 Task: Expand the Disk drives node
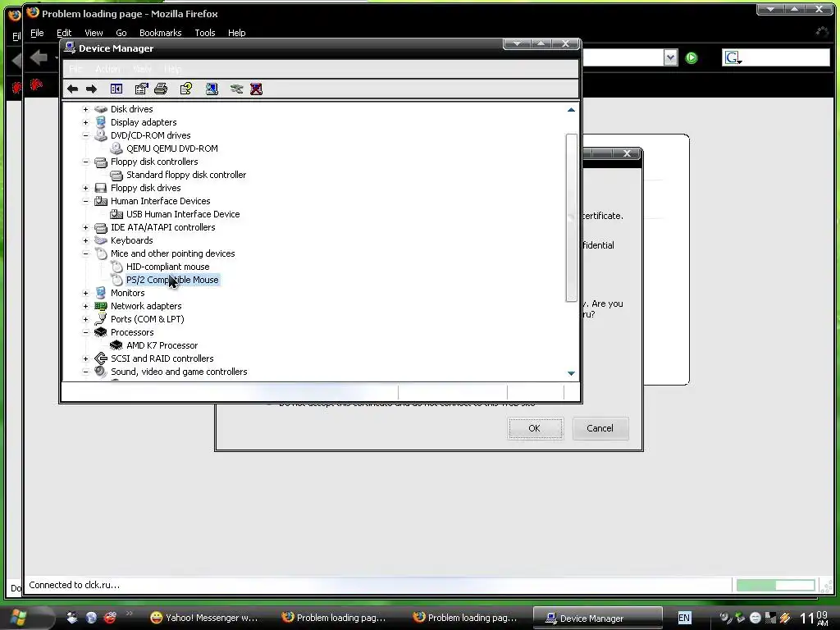[85, 109]
